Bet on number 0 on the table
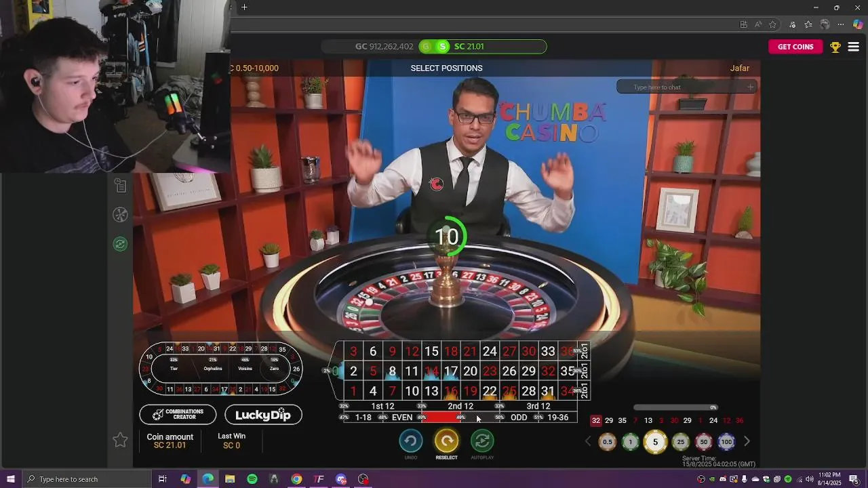 [x=335, y=371]
